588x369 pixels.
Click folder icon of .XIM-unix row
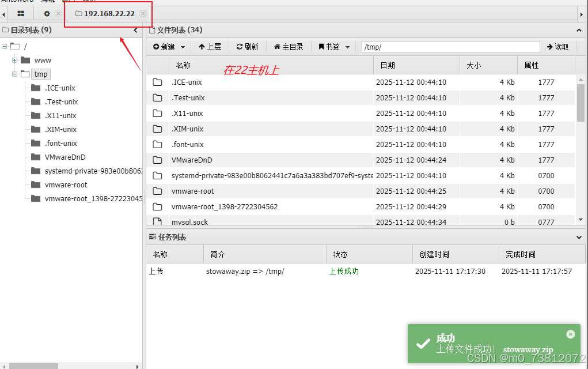click(157, 129)
